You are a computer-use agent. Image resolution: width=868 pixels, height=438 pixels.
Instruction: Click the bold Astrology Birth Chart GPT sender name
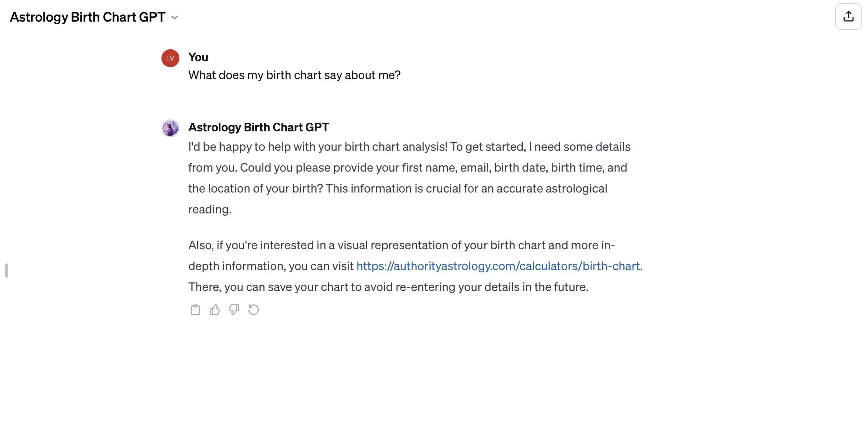[258, 127]
